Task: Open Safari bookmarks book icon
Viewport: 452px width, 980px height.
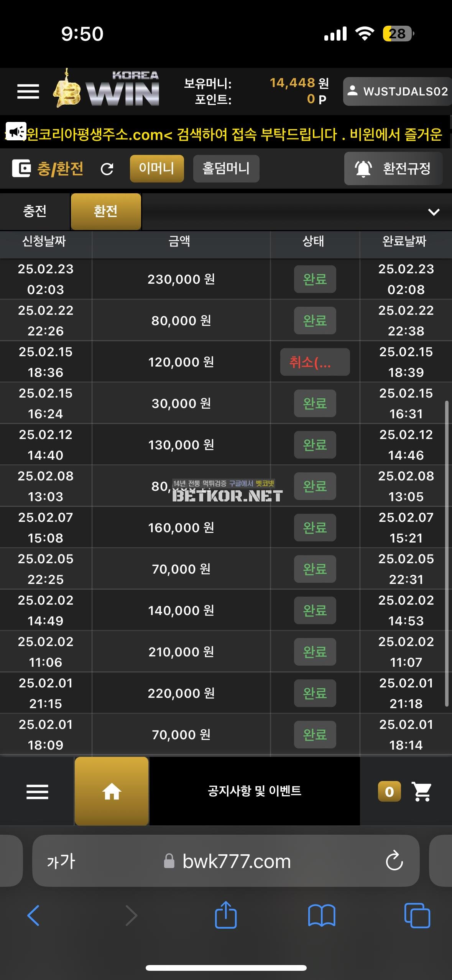Action: (322, 915)
